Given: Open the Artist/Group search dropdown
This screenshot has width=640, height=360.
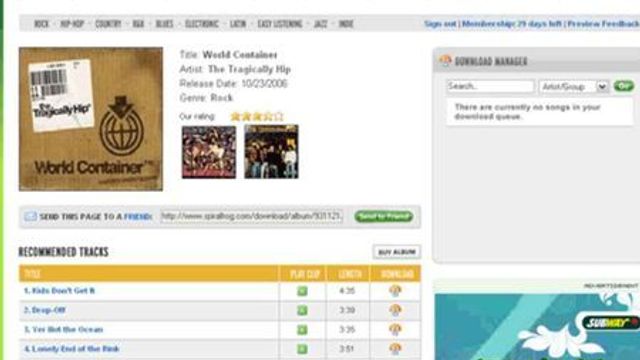Looking at the screenshot, I should point(574,87).
